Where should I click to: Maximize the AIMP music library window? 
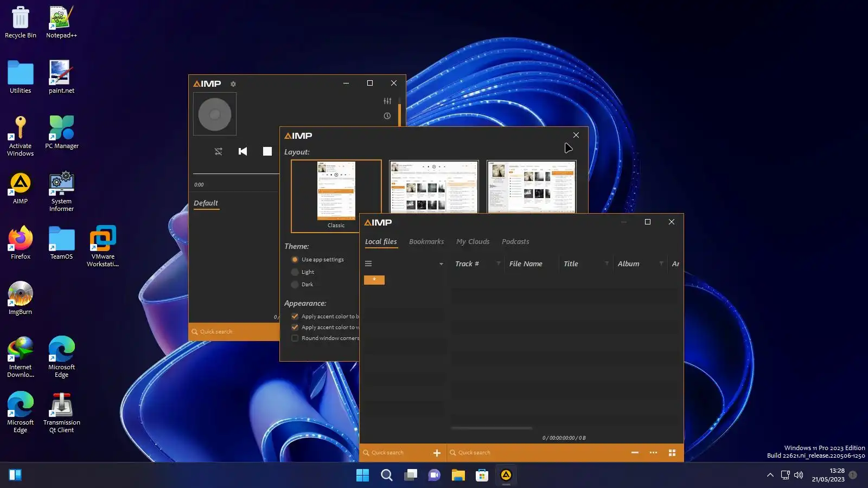pyautogui.click(x=648, y=222)
